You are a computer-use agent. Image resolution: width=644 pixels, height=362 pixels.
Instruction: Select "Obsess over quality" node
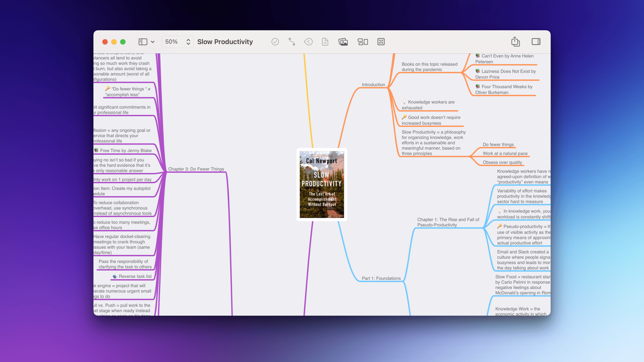point(502,162)
